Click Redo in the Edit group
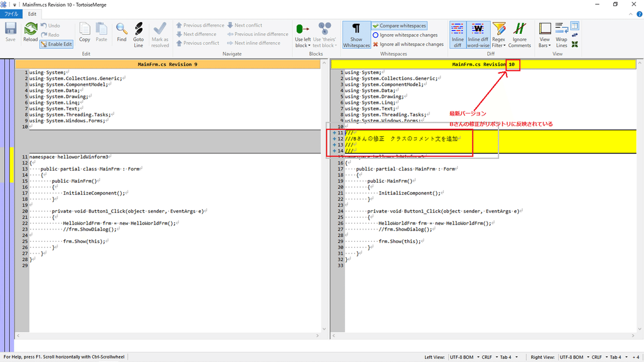Viewport: 644px width, 362px height. point(50,35)
